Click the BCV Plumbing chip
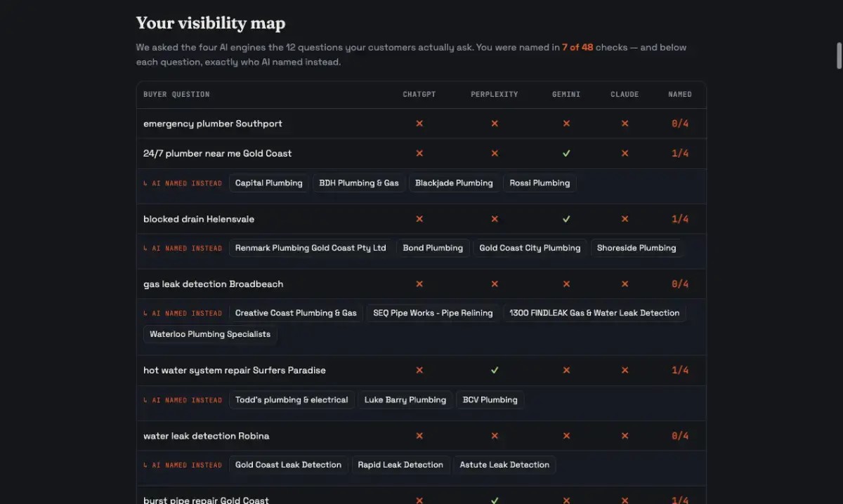This screenshot has height=504, width=843. pyautogui.click(x=490, y=400)
